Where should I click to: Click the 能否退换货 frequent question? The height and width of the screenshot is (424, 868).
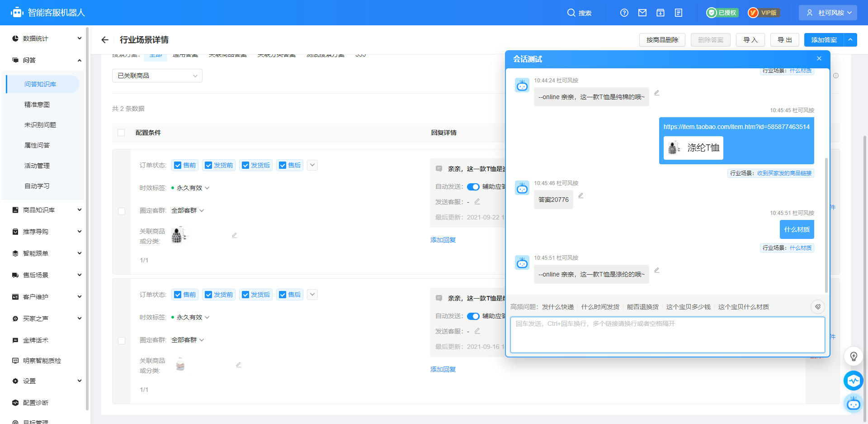[x=643, y=307]
